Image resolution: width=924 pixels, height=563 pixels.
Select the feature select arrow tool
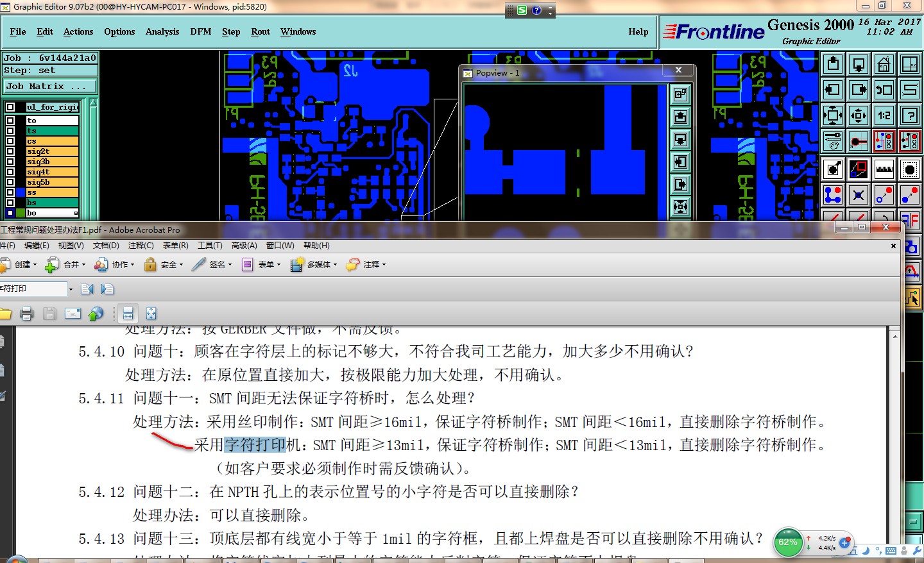(x=833, y=169)
